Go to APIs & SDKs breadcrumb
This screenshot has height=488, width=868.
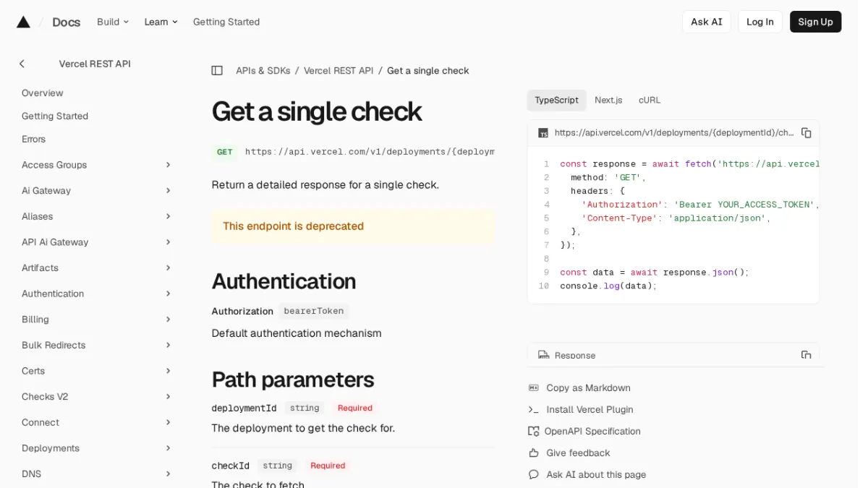(x=263, y=71)
